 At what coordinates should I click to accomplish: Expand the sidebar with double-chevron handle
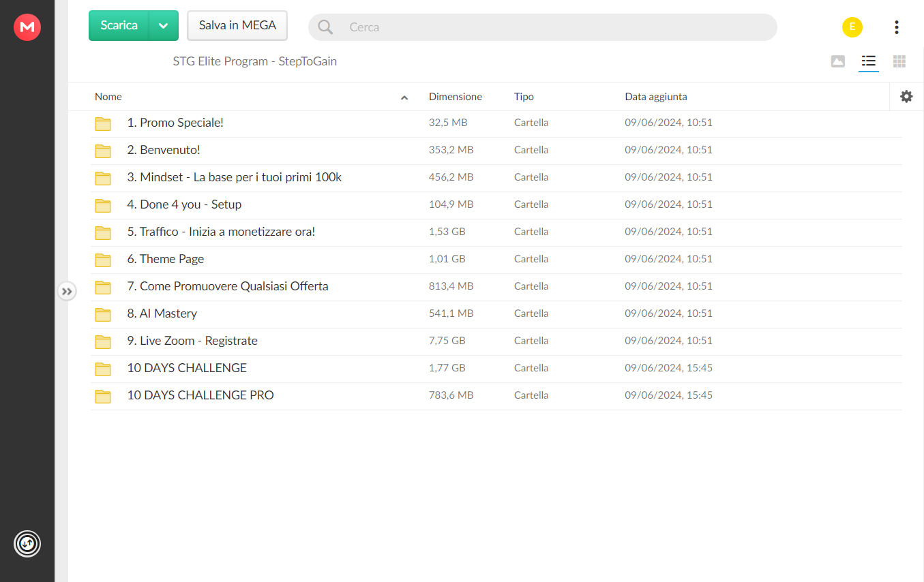(66, 292)
